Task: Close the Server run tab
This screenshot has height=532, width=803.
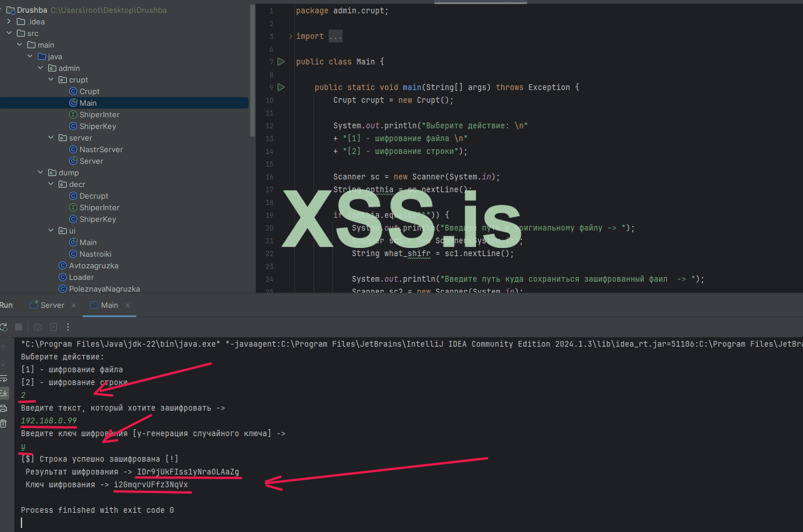Action: [x=74, y=305]
